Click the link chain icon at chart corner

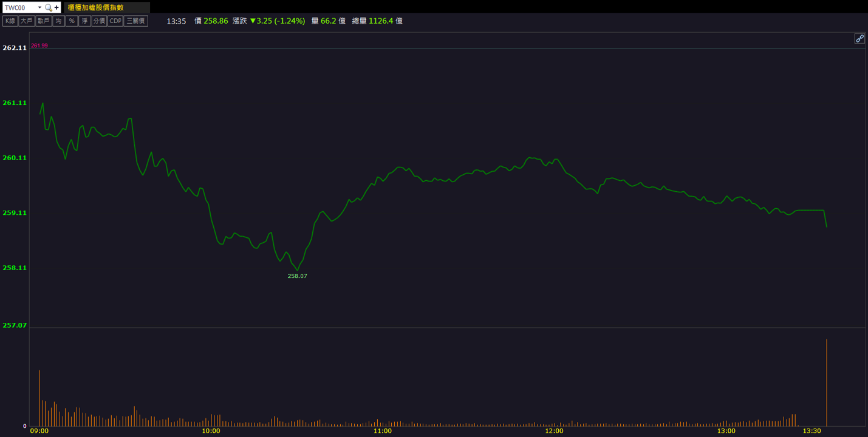(859, 39)
